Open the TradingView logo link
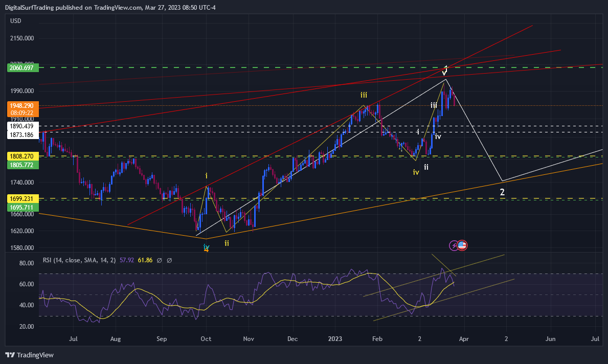 (x=30, y=355)
